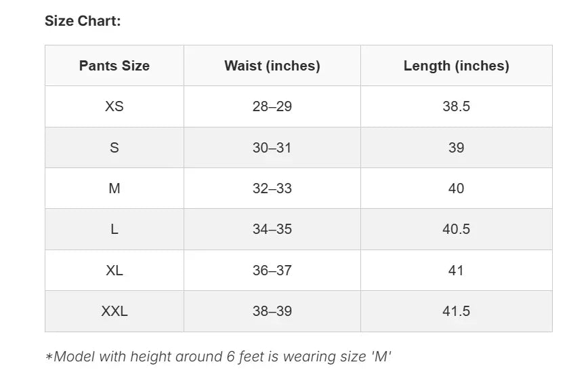Click the 41.5 length value
Image resolution: width=588 pixels, height=379 pixels.
click(456, 311)
